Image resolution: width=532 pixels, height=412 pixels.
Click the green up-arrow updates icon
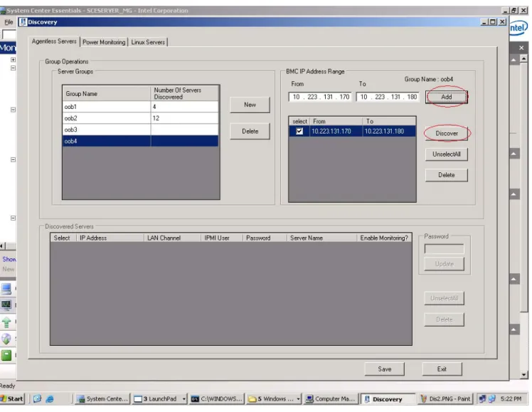point(6,322)
